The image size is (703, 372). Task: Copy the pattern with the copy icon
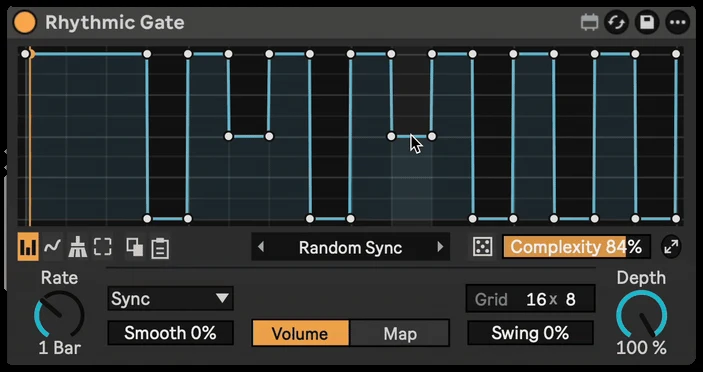pos(135,247)
